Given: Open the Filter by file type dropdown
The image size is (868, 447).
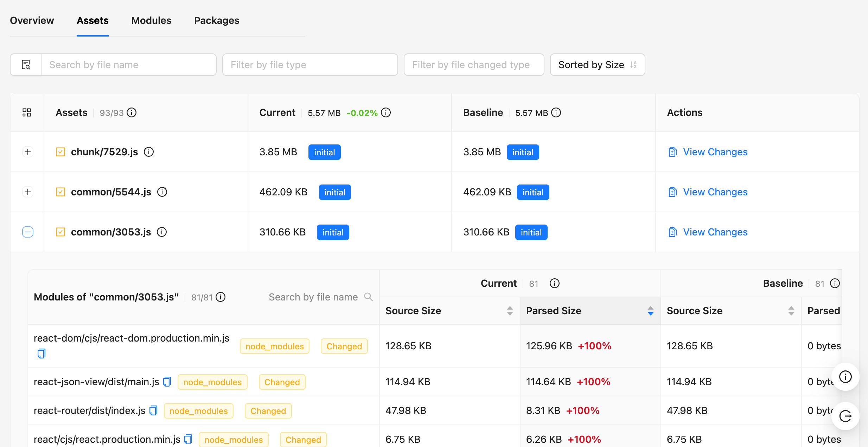Looking at the screenshot, I should pyautogui.click(x=310, y=65).
